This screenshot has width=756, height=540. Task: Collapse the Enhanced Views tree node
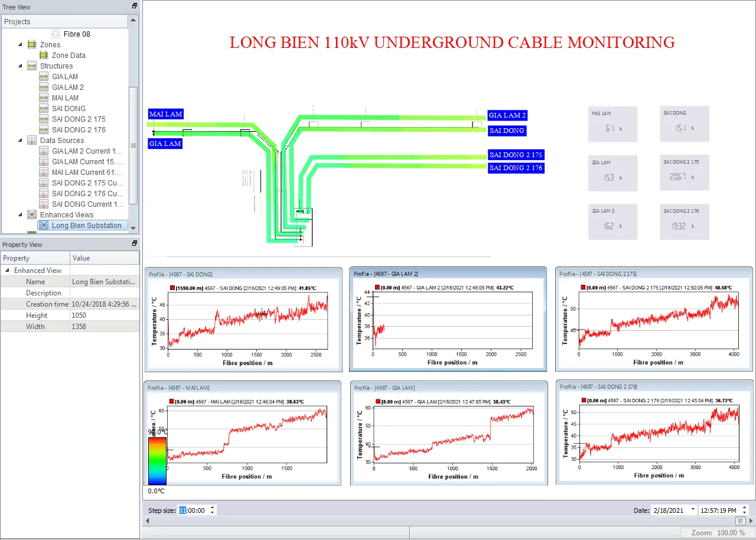click(20, 215)
